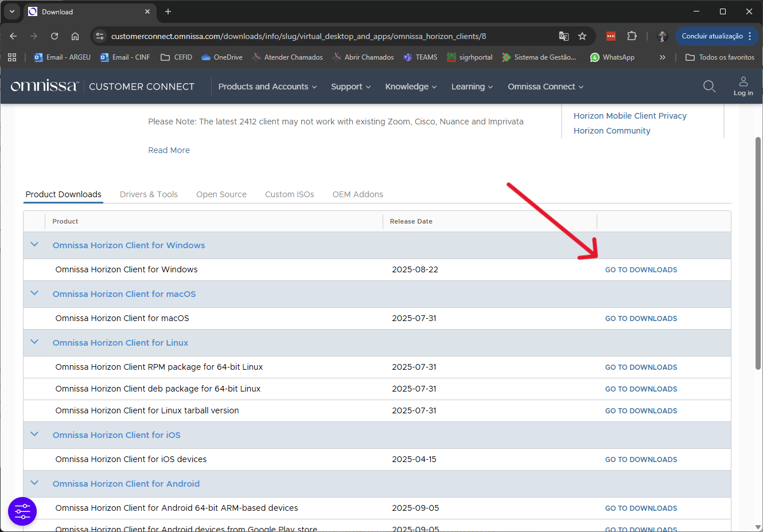Click the translate page icon in address bar
763x532 pixels.
pos(564,36)
